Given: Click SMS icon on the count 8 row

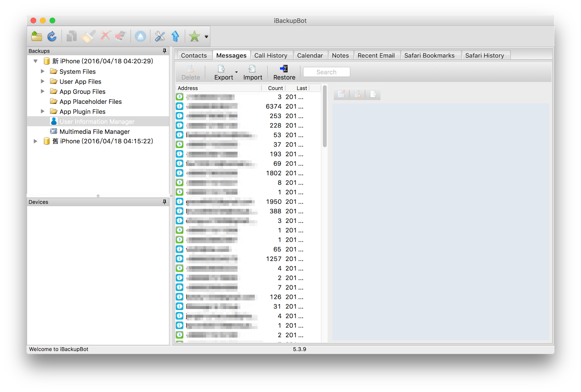Looking at the screenshot, I should tap(179, 183).
